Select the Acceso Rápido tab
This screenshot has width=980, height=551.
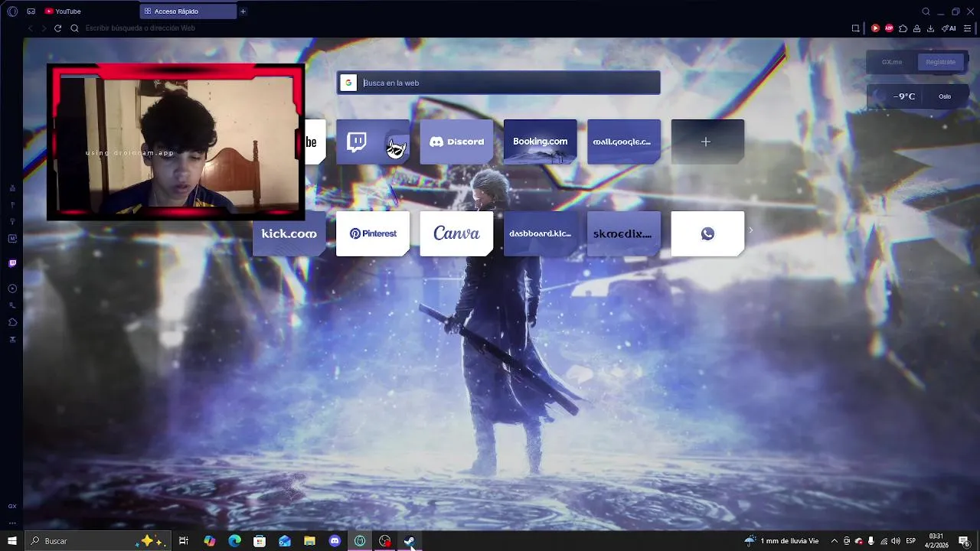pos(188,11)
